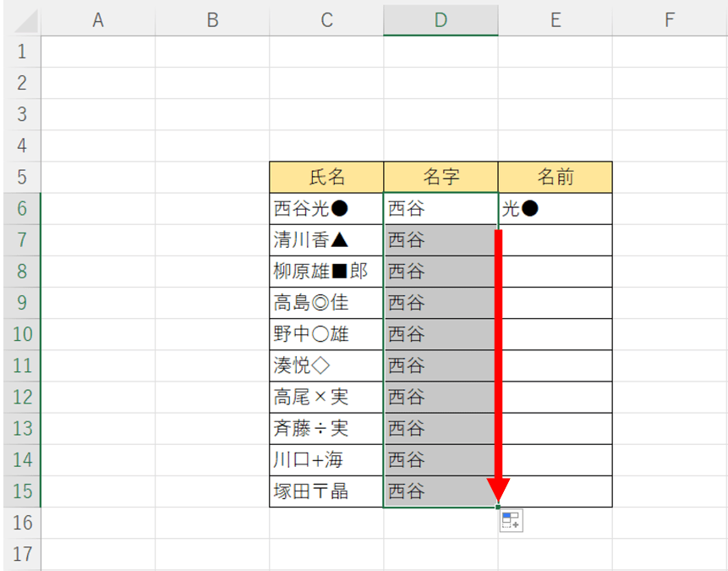Click the Select All corner triangle

click(26, 21)
